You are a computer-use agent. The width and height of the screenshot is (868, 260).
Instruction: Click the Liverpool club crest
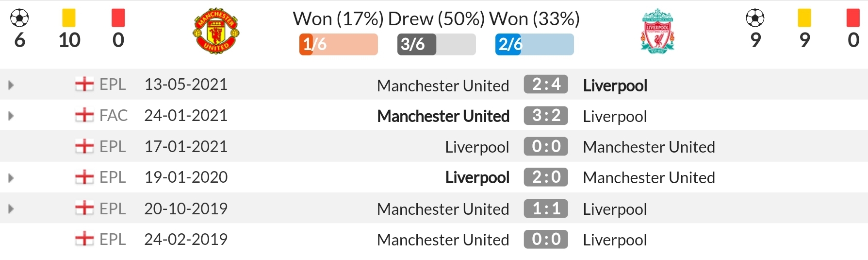pos(657,31)
